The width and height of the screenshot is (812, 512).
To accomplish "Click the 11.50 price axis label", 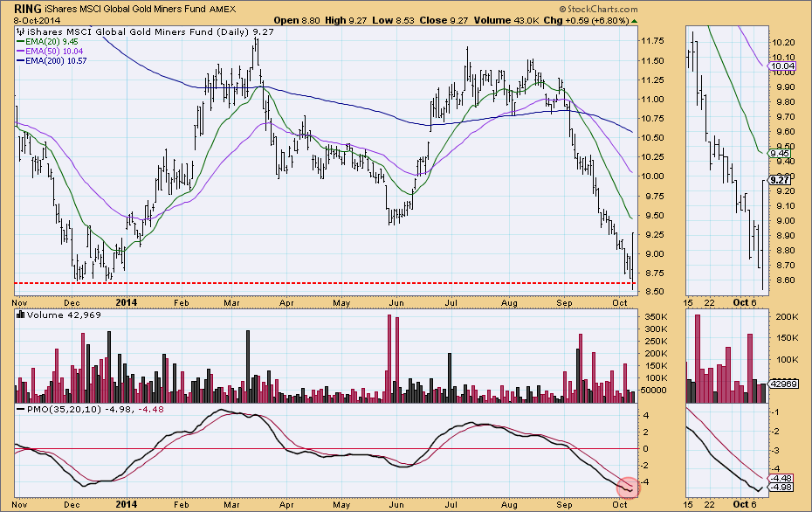I will click(652, 60).
